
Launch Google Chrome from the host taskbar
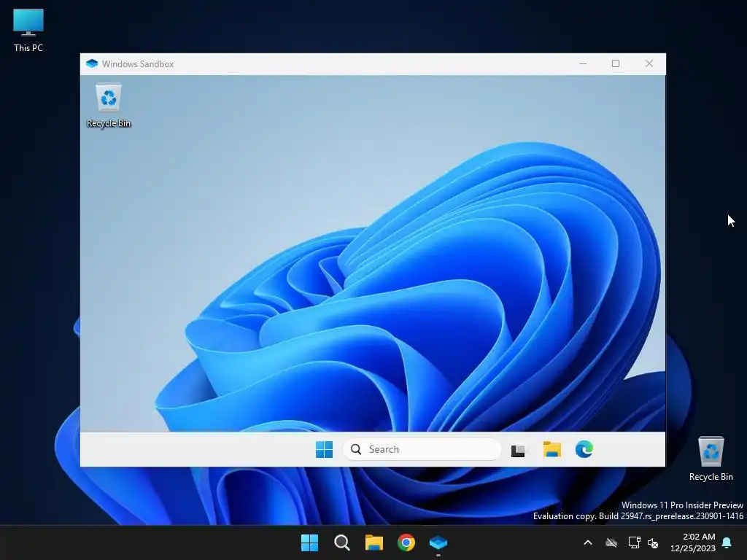pyautogui.click(x=406, y=542)
